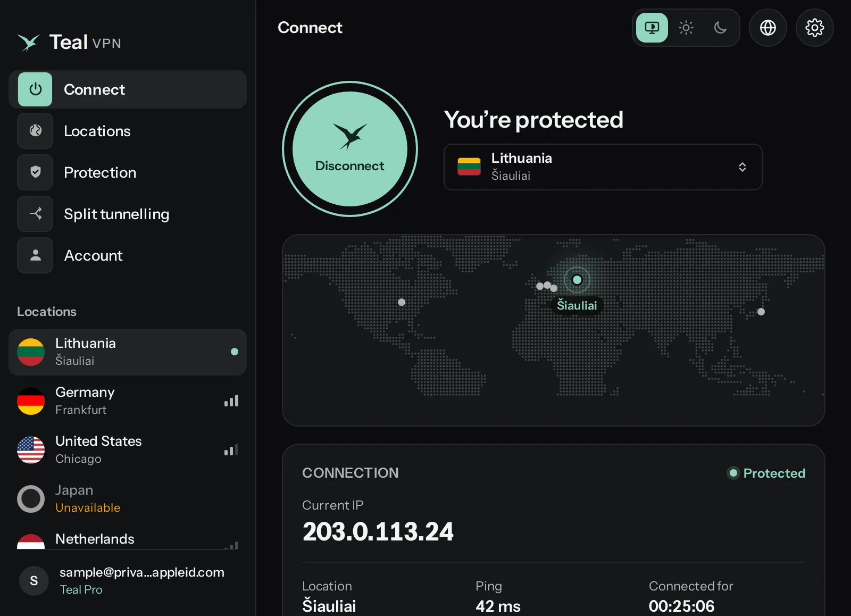Click the German flag icon

click(x=31, y=401)
